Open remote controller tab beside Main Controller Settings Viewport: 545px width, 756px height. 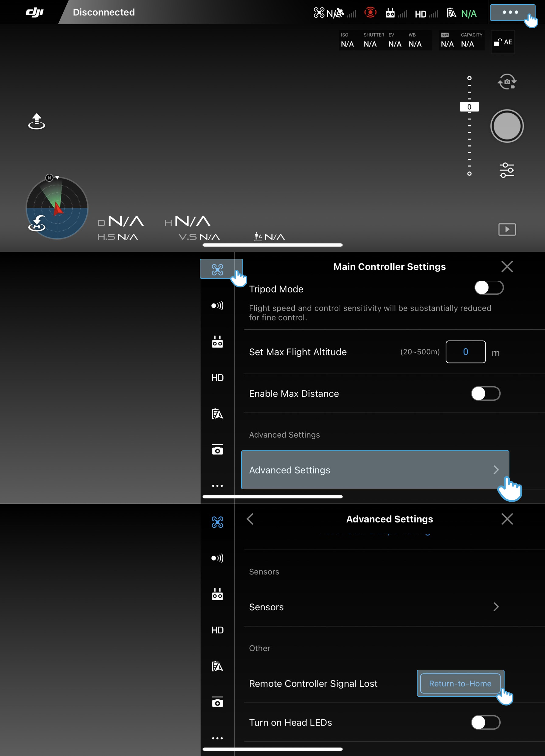tap(217, 342)
